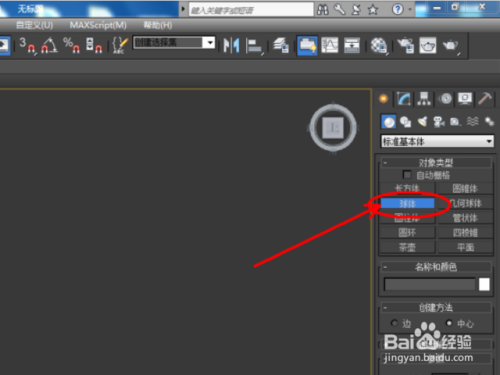Viewport: 500px width, 375px height.
Task: Select Systems category icon in Create panel
Action: pos(489,122)
